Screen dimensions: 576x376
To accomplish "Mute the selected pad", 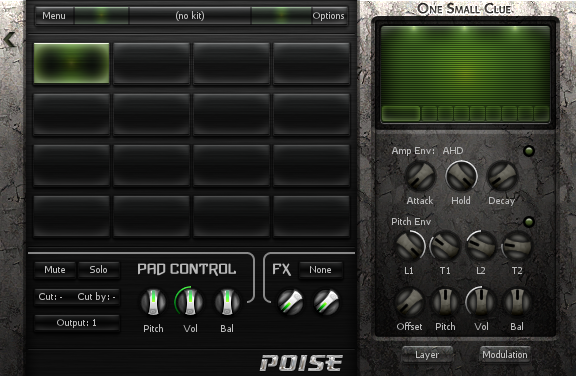I will tap(55, 270).
